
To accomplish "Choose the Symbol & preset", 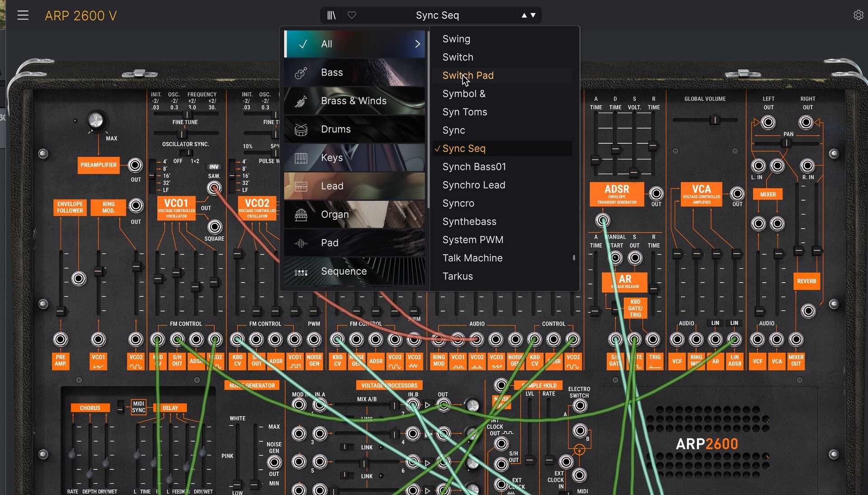I will pos(502,94).
